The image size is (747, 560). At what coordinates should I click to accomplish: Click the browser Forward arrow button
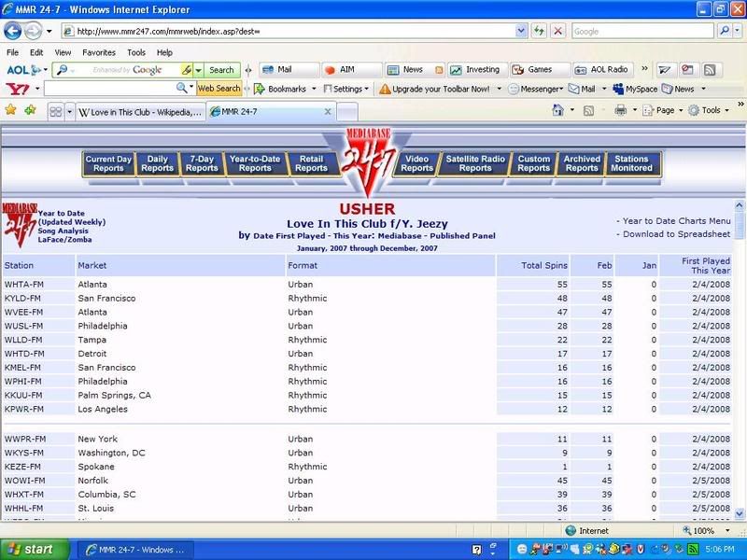33,32
